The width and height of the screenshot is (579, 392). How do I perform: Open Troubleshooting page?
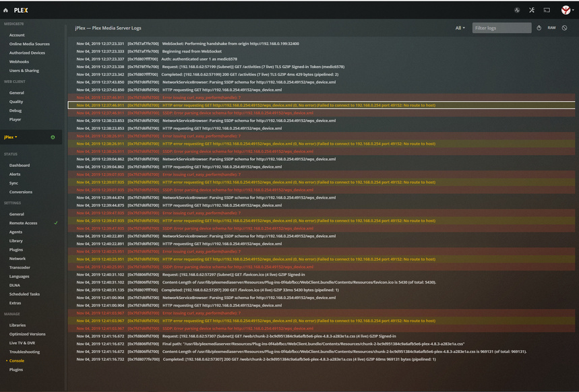pyautogui.click(x=24, y=352)
